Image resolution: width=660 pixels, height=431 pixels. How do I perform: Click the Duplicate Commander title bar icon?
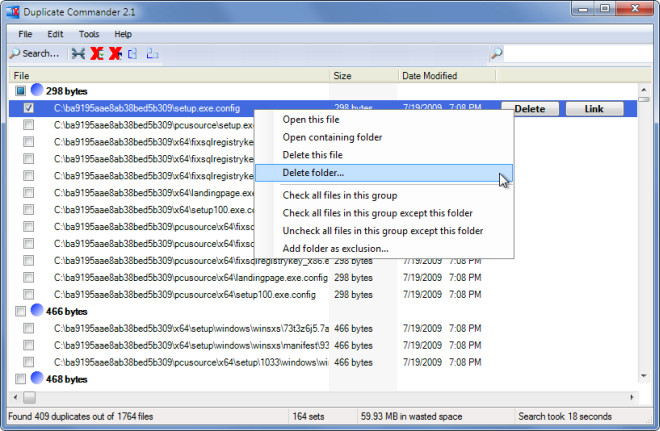tap(13, 12)
